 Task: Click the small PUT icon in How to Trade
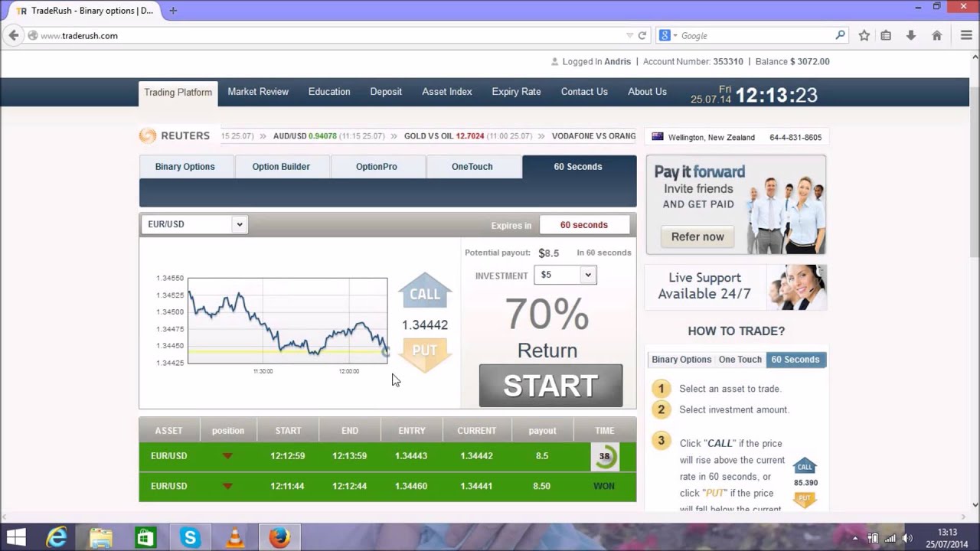805,499
